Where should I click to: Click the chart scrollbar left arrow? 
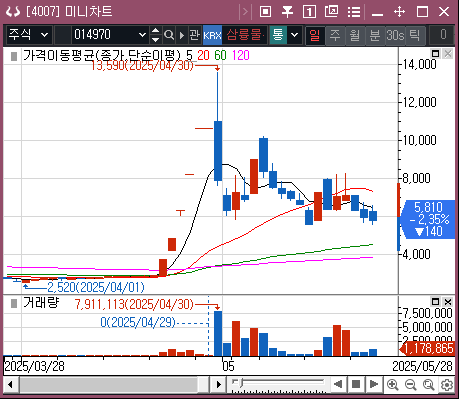coord(11,385)
